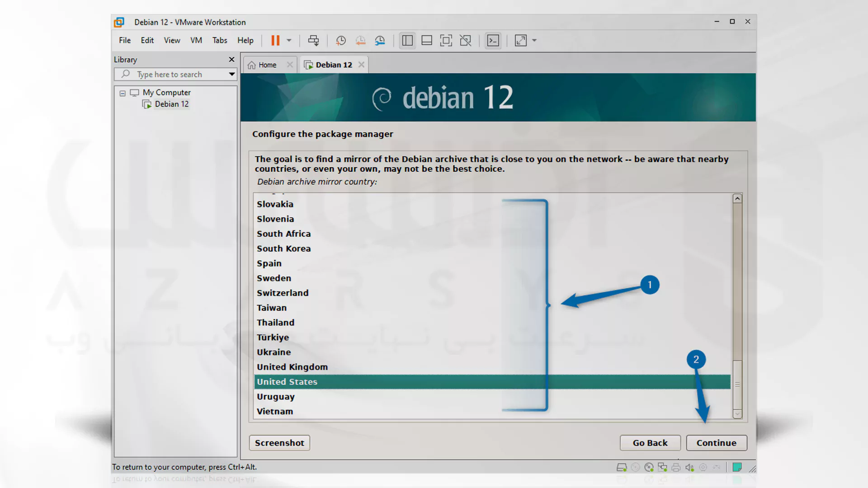Select United States as mirror country
Image resolution: width=868 pixels, height=488 pixels.
[x=492, y=382]
